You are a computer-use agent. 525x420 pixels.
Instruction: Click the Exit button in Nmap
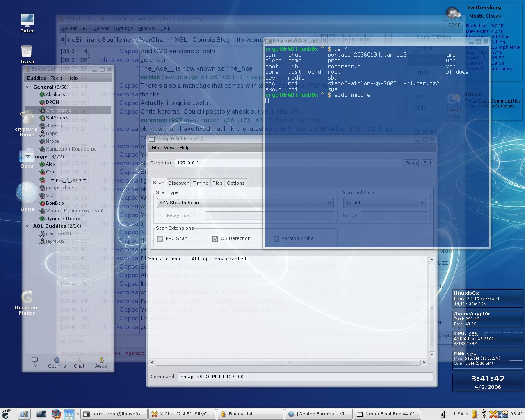pyautogui.click(x=427, y=163)
